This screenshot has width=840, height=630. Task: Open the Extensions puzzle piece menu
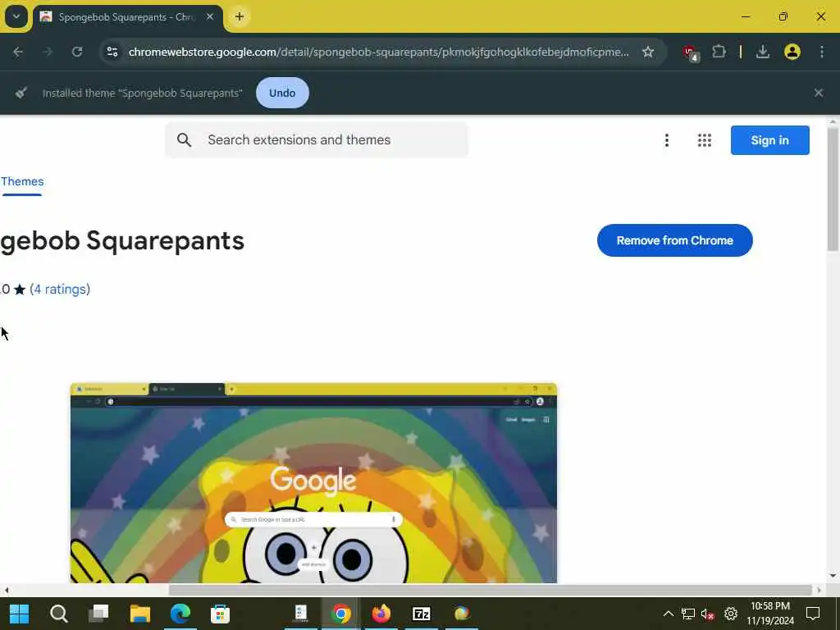point(719,52)
